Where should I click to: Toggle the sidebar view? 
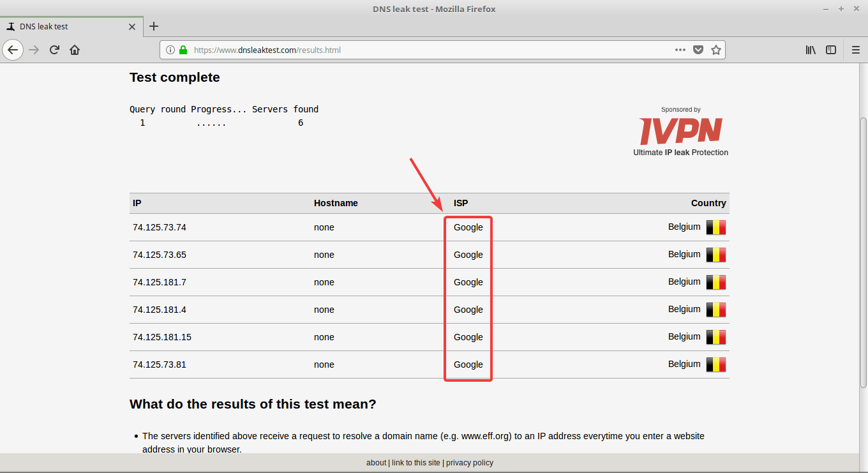[831, 50]
